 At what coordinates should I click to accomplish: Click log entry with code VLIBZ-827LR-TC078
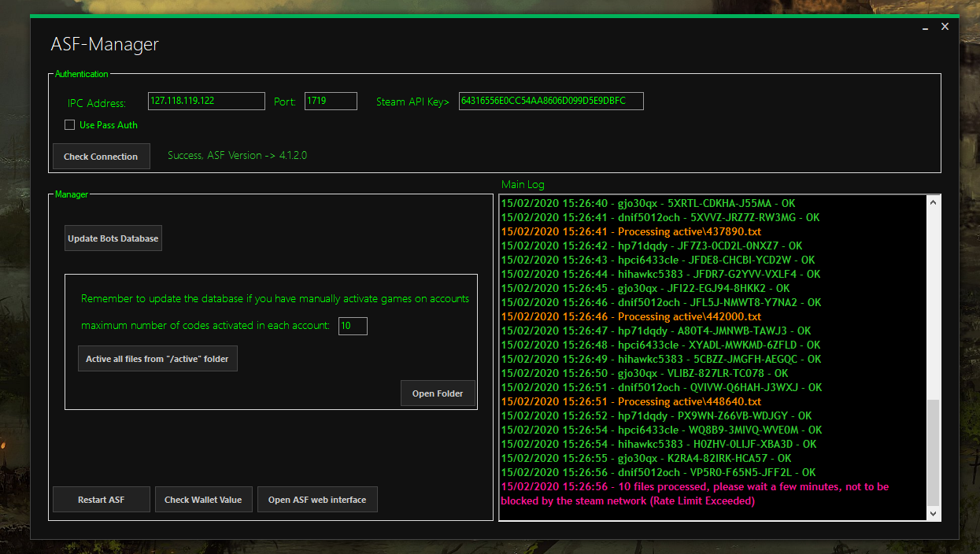(644, 373)
